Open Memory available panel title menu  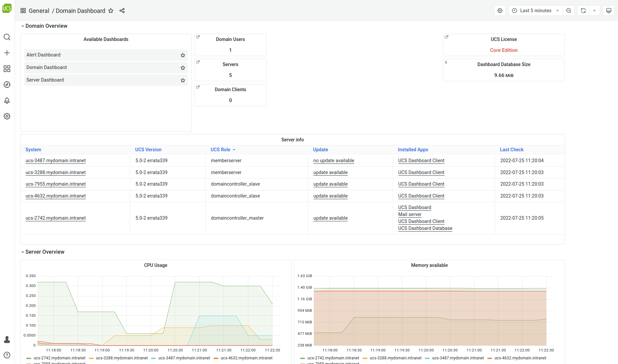coord(429,265)
